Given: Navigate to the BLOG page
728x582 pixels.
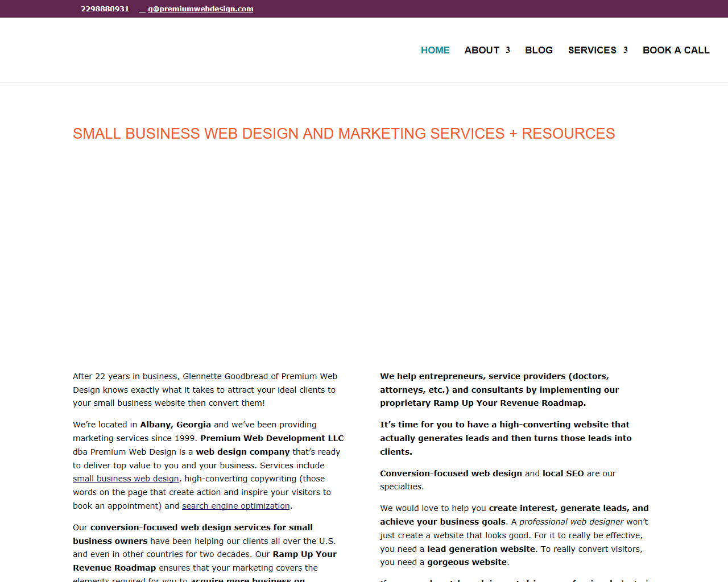Looking at the screenshot, I should pos(539,50).
